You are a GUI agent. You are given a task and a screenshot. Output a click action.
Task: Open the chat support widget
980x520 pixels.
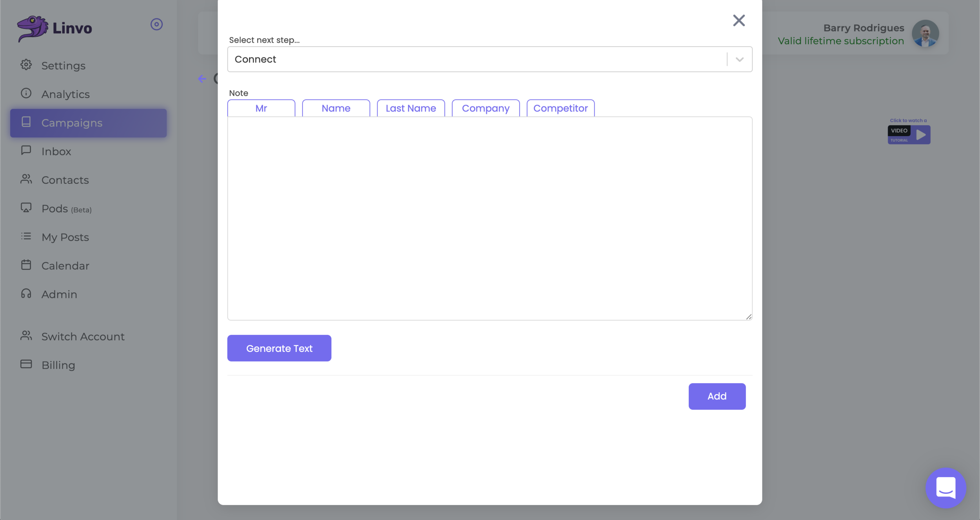pyautogui.click(x=945, y=487)
